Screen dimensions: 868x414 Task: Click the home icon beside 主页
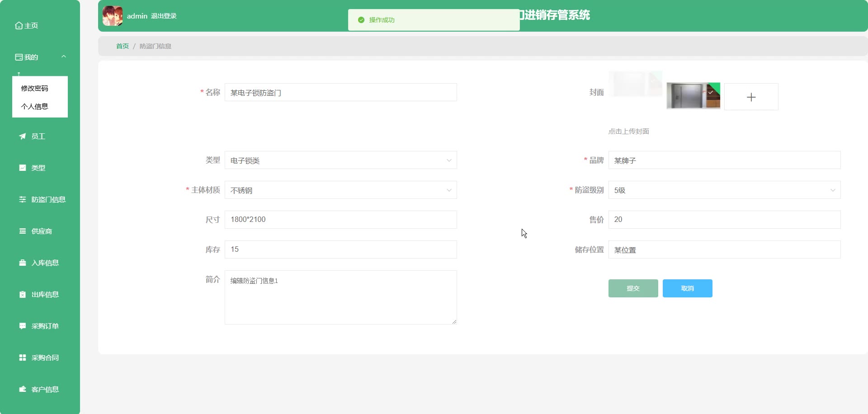[19, 26]
